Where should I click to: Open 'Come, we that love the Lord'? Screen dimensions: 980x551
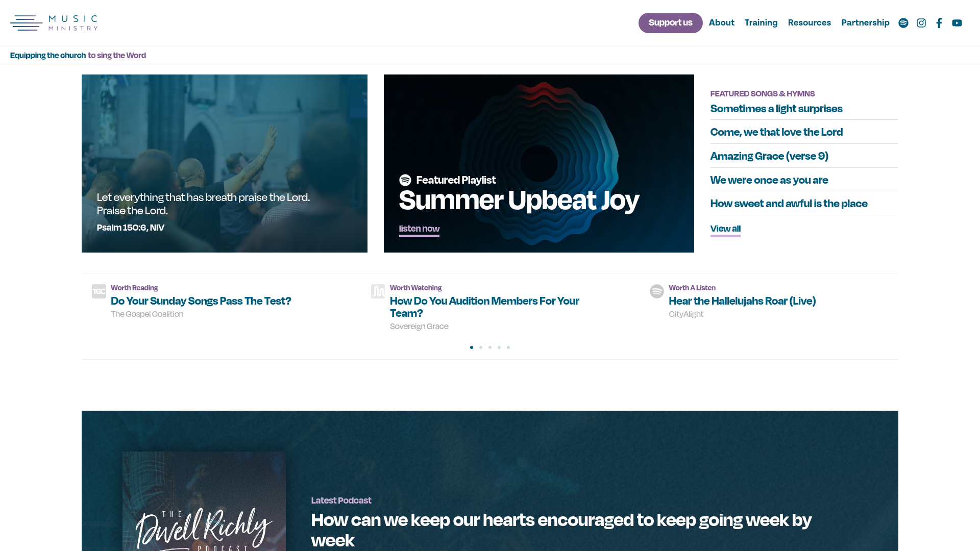click(x=776, y=132)
